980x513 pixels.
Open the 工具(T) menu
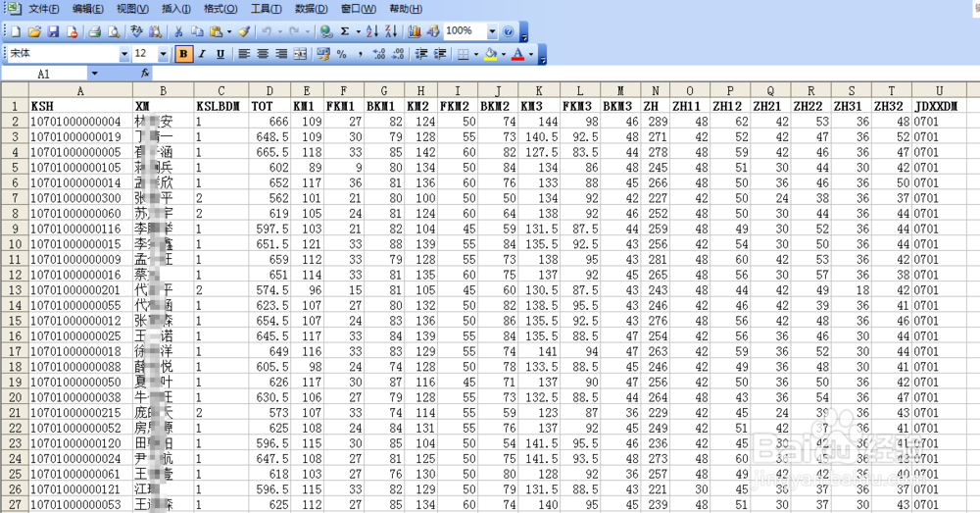point(267,9)
